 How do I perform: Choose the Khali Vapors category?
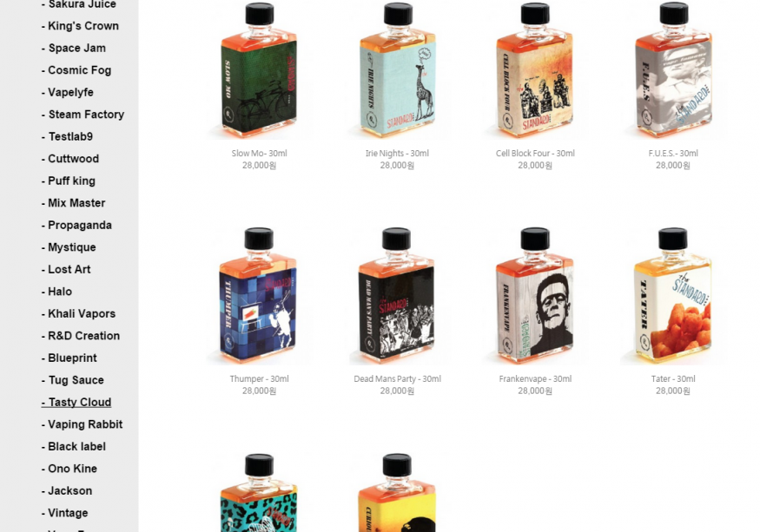coord(78,313)
